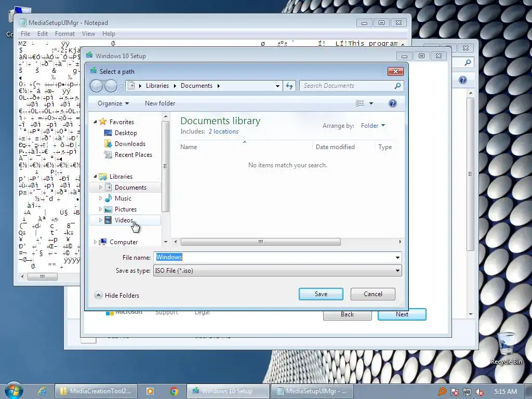Open the Help menu in Notepad
This screenshot has width=532, height=399.
109,34
